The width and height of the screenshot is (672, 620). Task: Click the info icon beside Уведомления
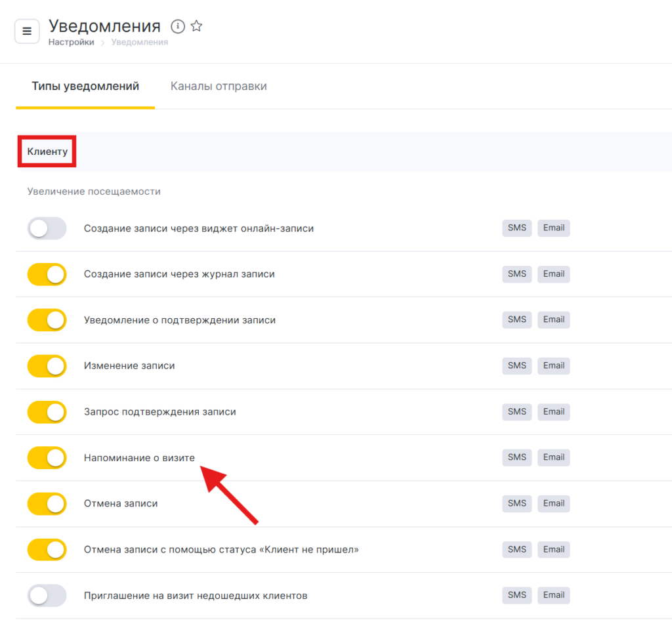[177, 26]
